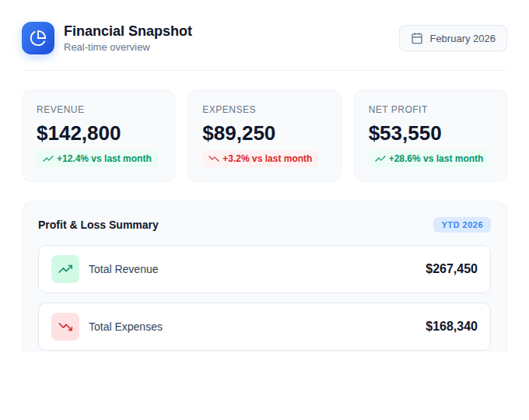This screenshot has height=420, width=529.
Task: Select the Net Profit summary card
Action: point(430,135)
